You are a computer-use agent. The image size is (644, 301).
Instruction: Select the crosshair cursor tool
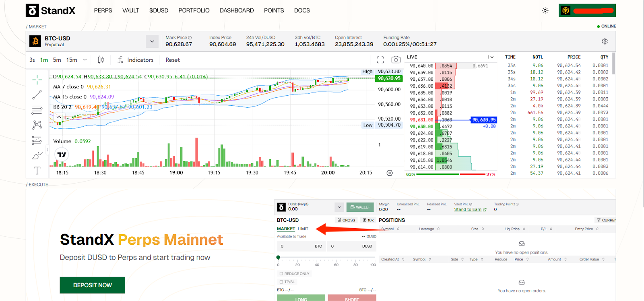click(37, 80)
